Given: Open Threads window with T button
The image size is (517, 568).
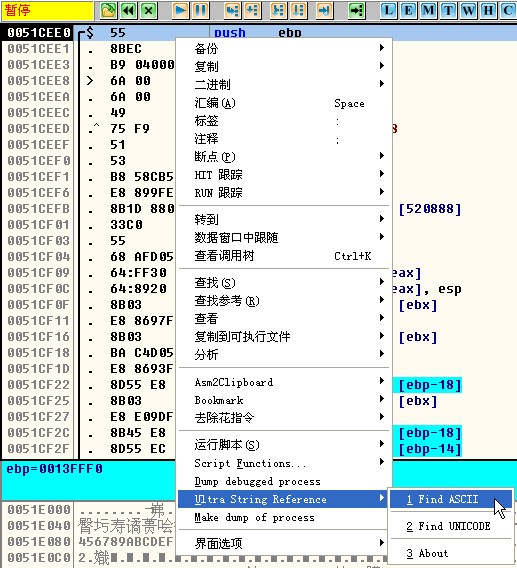Looking at the screenshot, I should pyautogui.click(x=449, y=10).
